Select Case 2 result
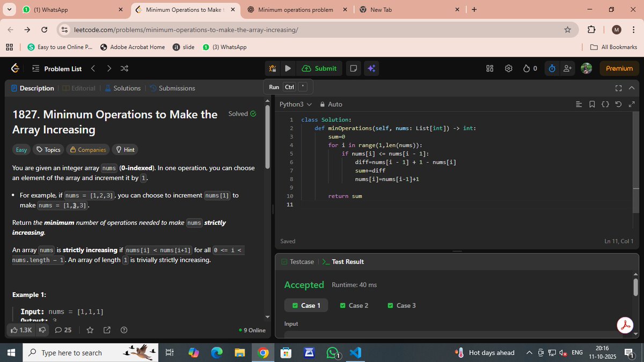Image resolution: width=644 pixels, height=362 pixels. 354,305
